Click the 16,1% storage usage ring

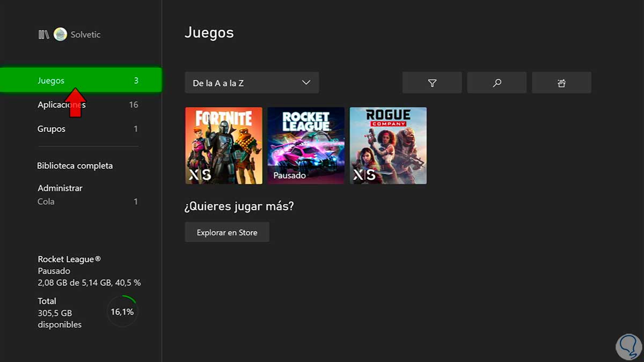(x=122, y=312)
